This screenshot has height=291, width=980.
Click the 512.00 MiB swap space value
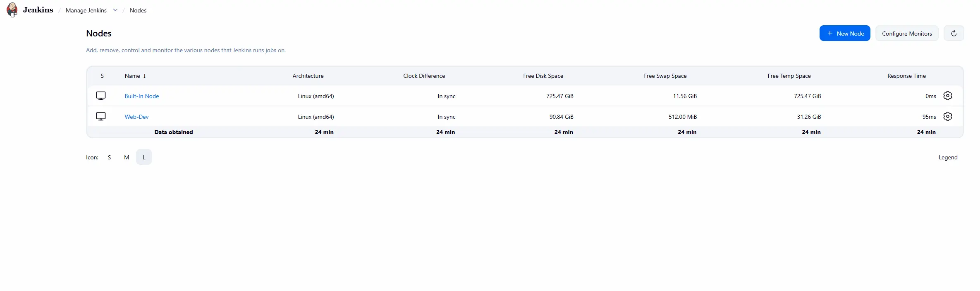(683, 117)
